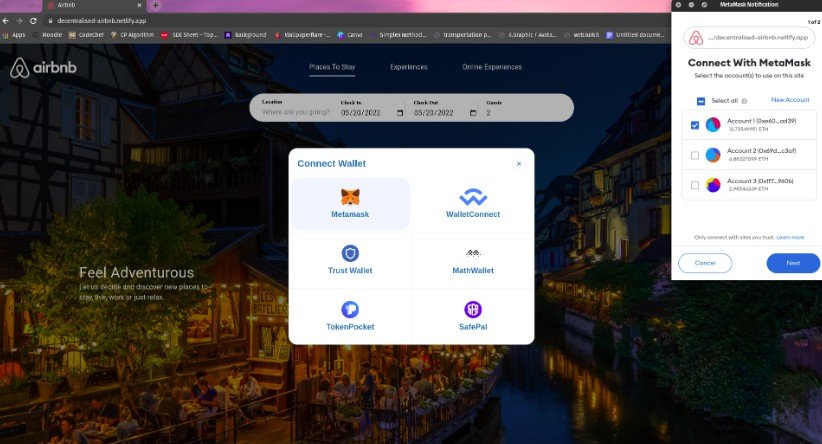
Task: Reload the page with refresh icon
Action: tap(33, 21)
